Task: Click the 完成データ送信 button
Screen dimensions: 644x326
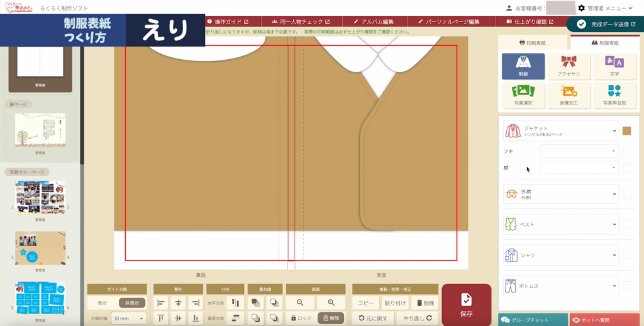Action: 605,25
